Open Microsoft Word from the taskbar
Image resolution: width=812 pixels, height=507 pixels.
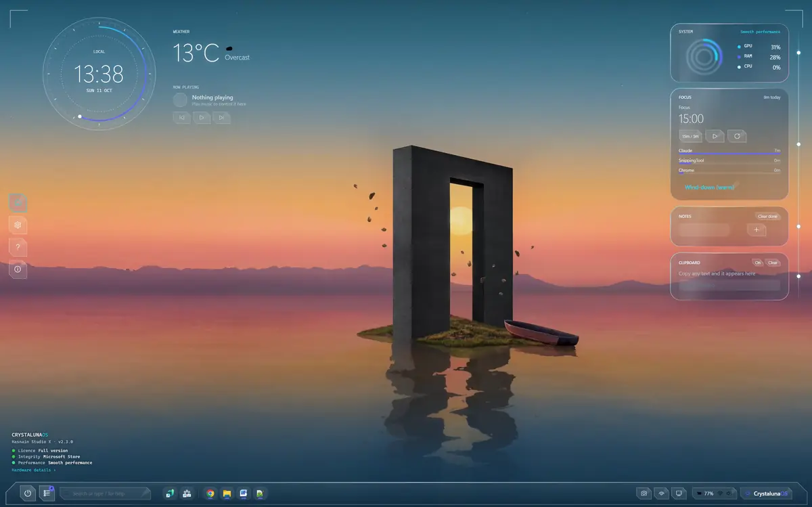pyautogui.click(x=243, y=493)
